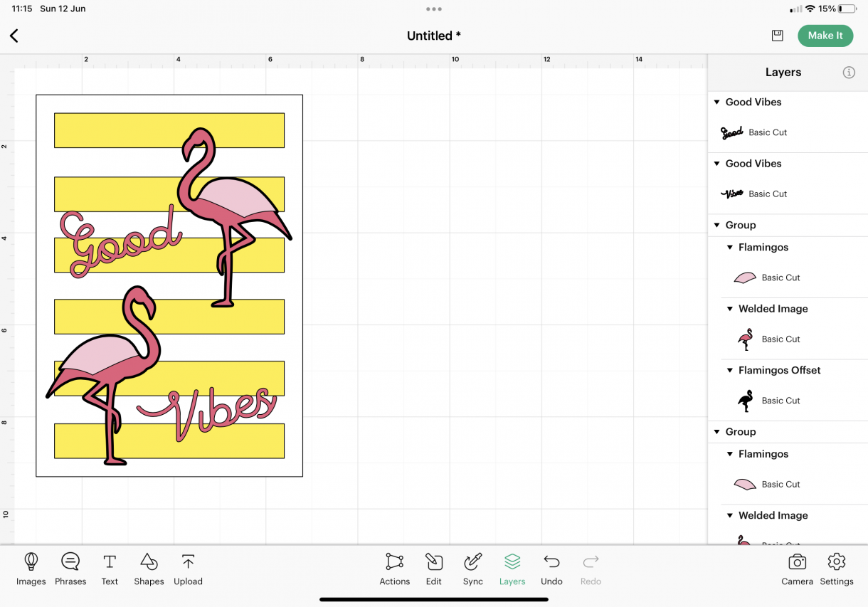Screen dimensions: 868x607
Task: Open the Sync colors panel
Action: click(473, 569)
